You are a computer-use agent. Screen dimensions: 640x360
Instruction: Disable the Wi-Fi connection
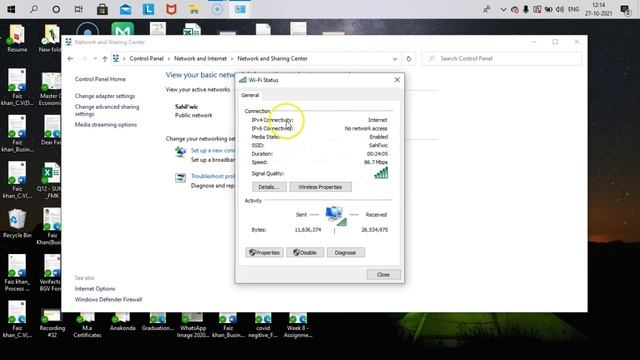click(305, 253)
